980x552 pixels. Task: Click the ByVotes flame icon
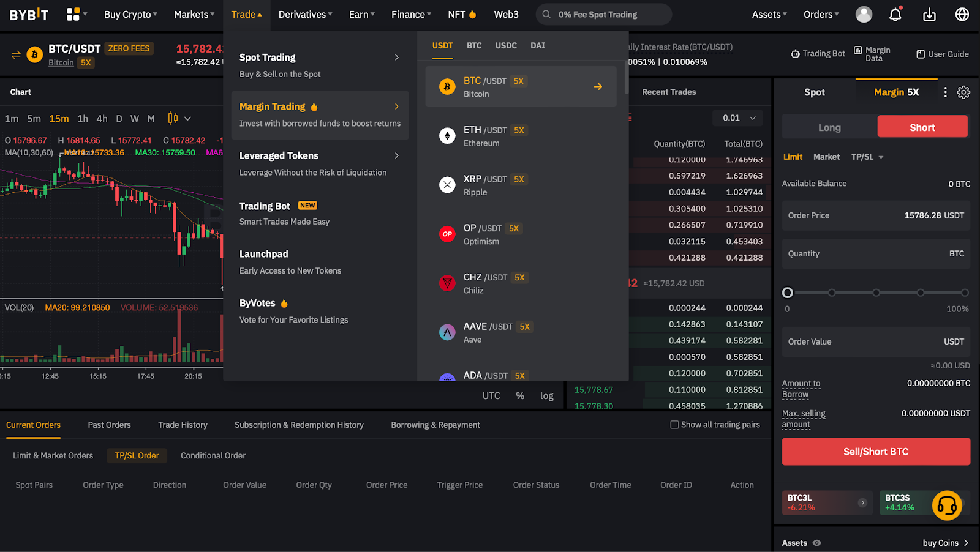(284, 304)
